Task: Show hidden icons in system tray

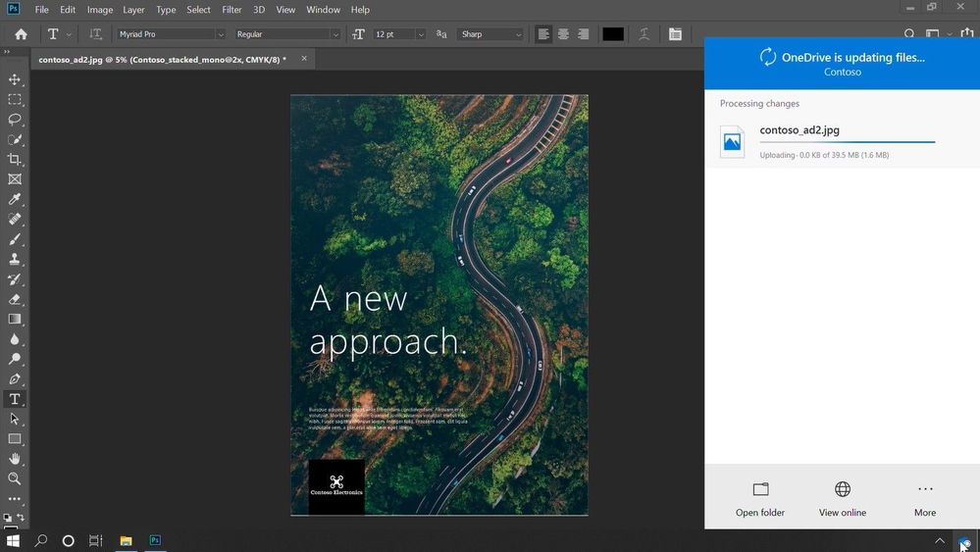Action: click(x=940, y=541)
